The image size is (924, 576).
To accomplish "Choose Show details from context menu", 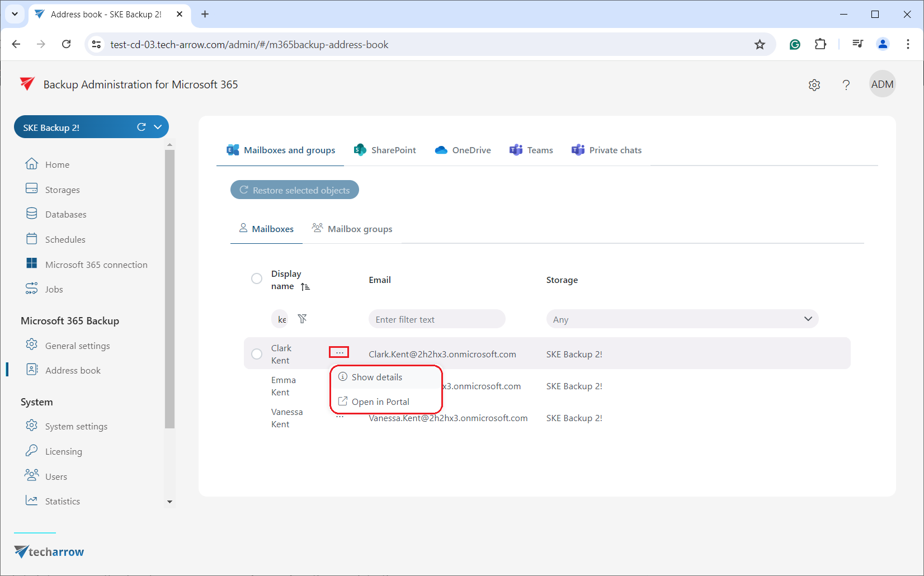I will 376,377.
